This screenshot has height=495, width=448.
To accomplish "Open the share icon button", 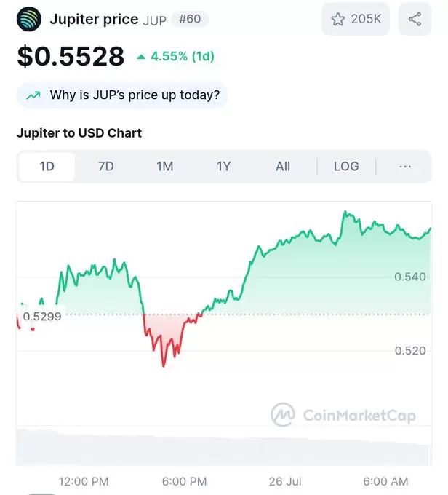I will pos(415,19).
